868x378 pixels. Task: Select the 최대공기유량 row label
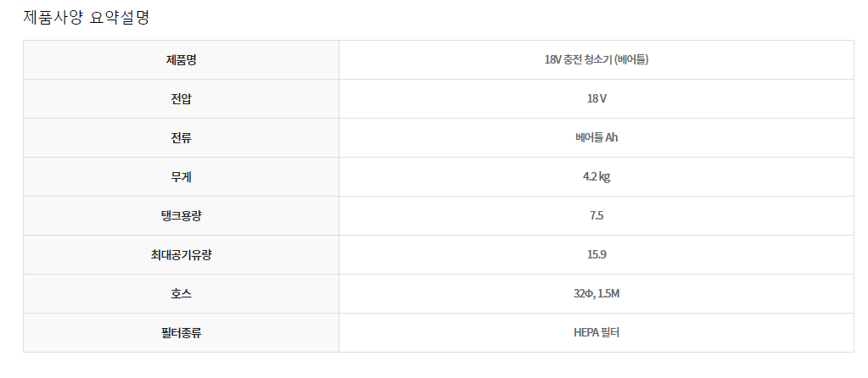click(181, 255)
